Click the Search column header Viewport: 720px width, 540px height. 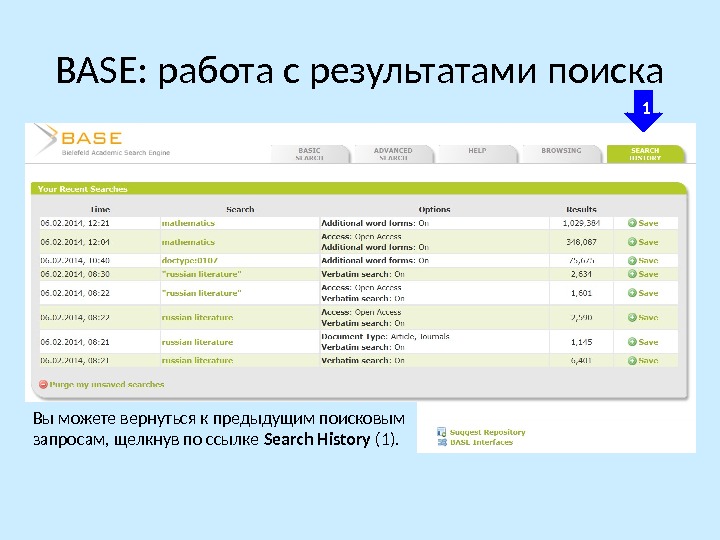(x=240, y=209)
